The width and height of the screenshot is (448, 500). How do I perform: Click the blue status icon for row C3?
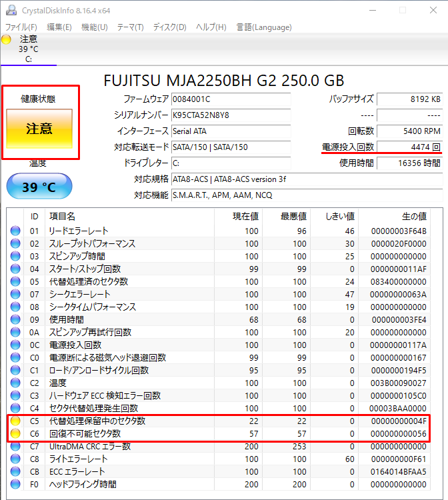coord(15,395)
